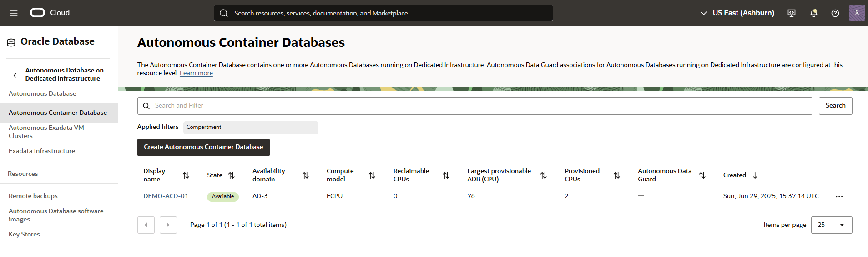The image size is (868, 257).
Task: Click the Resources sidebar heading
Action: pyautogui.click(x=23, y=174)
